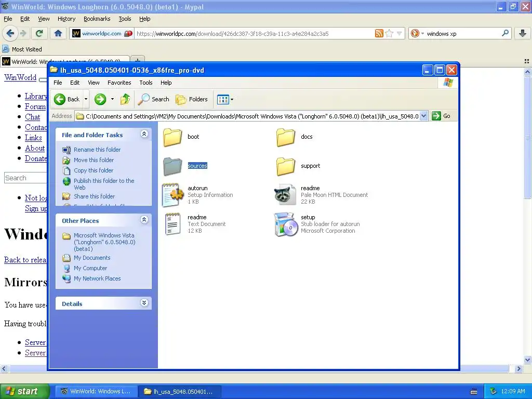Select the sources folder icon
Image resolution: width=532 pixels, height=399 pixels.
tap(172, 166)
